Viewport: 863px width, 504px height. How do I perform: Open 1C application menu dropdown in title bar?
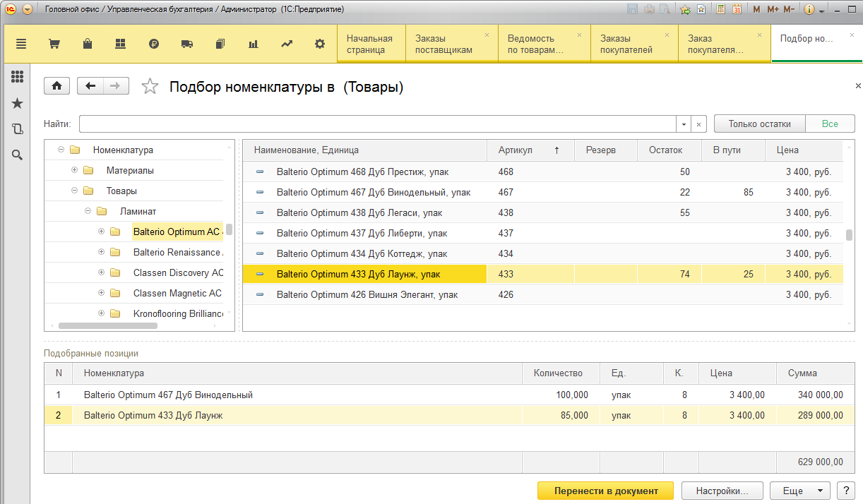(x=28, y=10)
